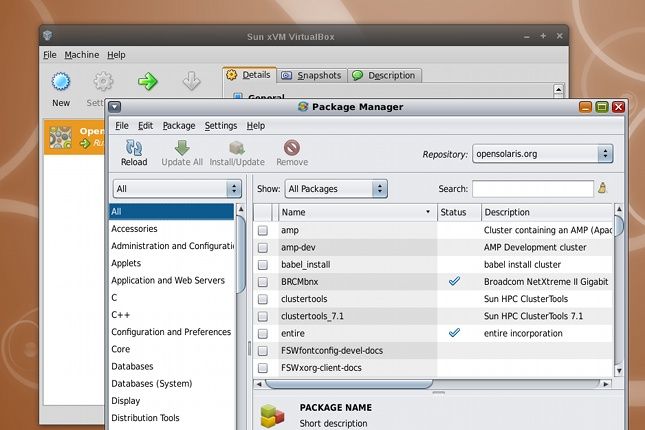Click the grey Discard down-arrow in VirtualBox
This screenshot has width=645, height=430.
point(191,81)
